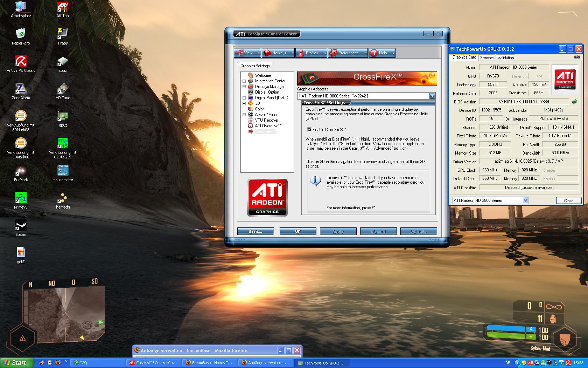Open the Hotkeys toolbar menu

(x=278, y=53)
